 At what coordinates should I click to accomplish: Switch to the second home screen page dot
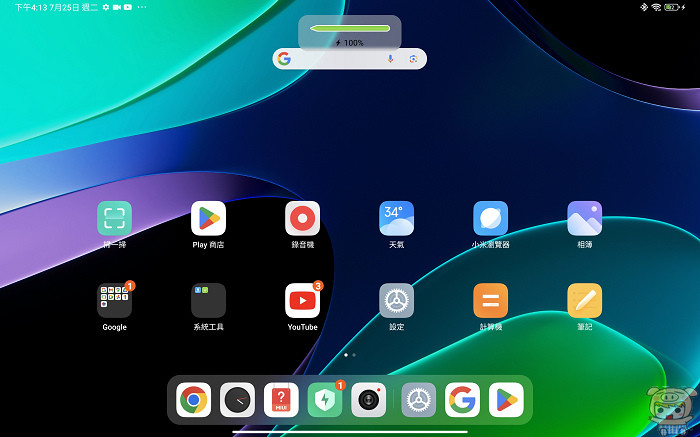pos(354,355)
